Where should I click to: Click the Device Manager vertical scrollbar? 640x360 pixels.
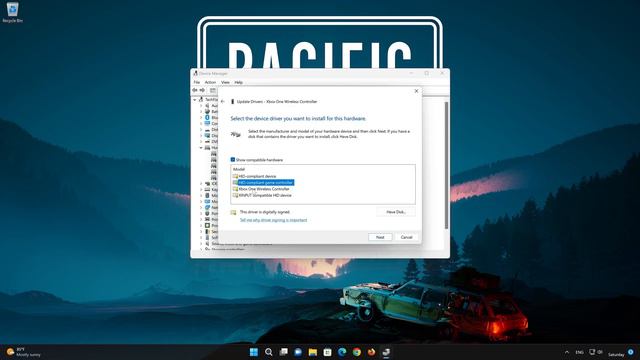point(447,165)
